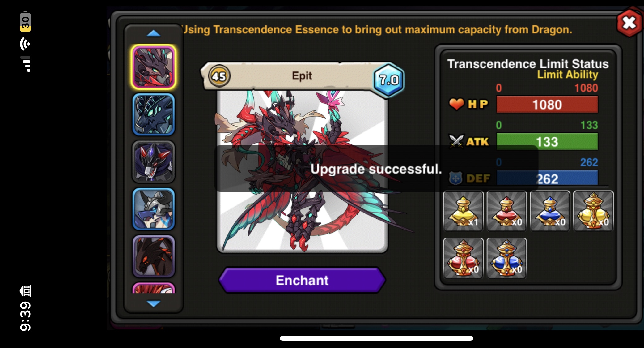Select the blue essence potion

[x=550, y=211]
